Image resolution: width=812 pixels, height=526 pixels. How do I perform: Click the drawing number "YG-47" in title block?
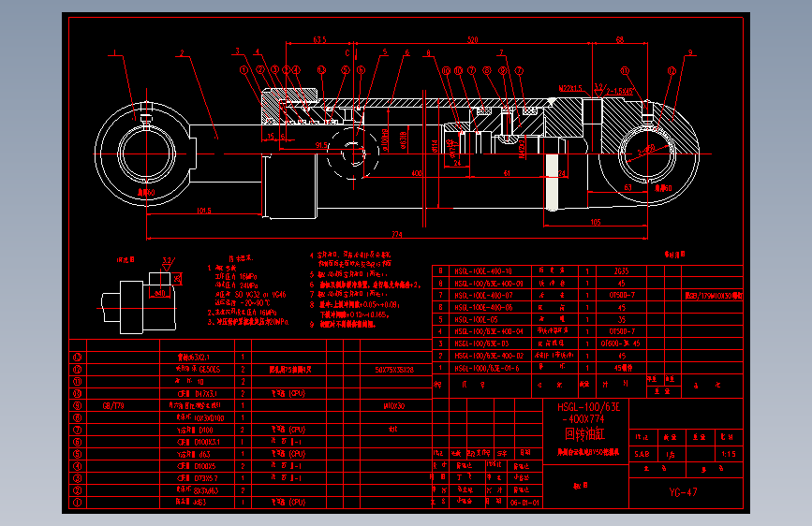683,491
